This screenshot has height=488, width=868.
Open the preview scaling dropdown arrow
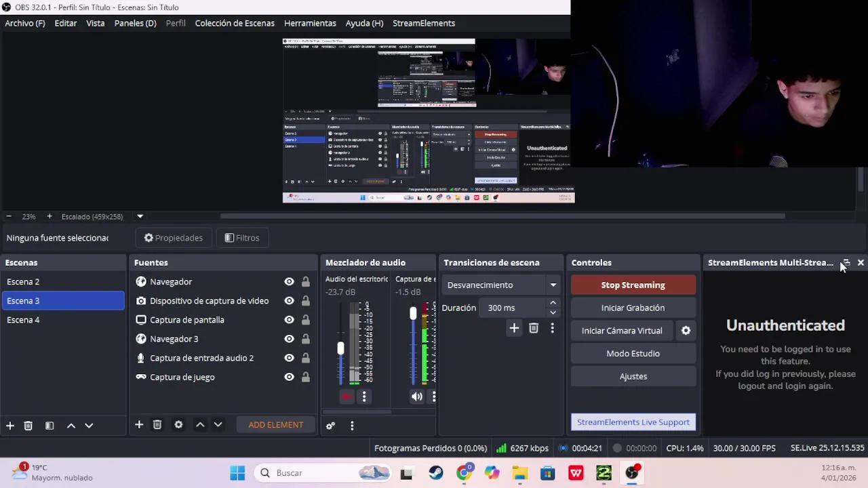(x=140, y=217)
